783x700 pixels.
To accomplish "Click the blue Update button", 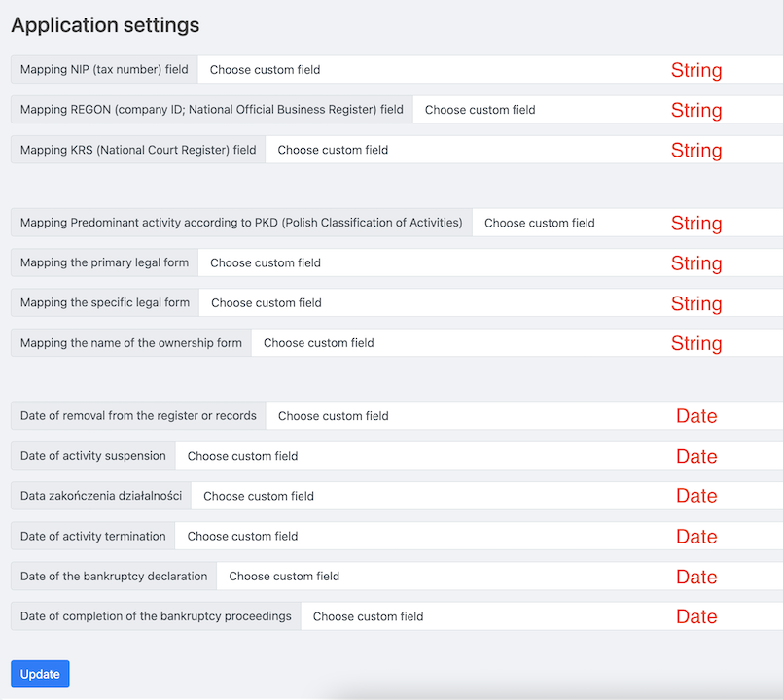I will [x=40, y=674].
